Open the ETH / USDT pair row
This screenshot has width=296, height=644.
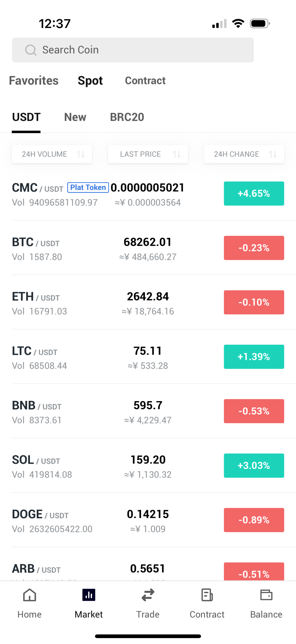click(148, 303)
